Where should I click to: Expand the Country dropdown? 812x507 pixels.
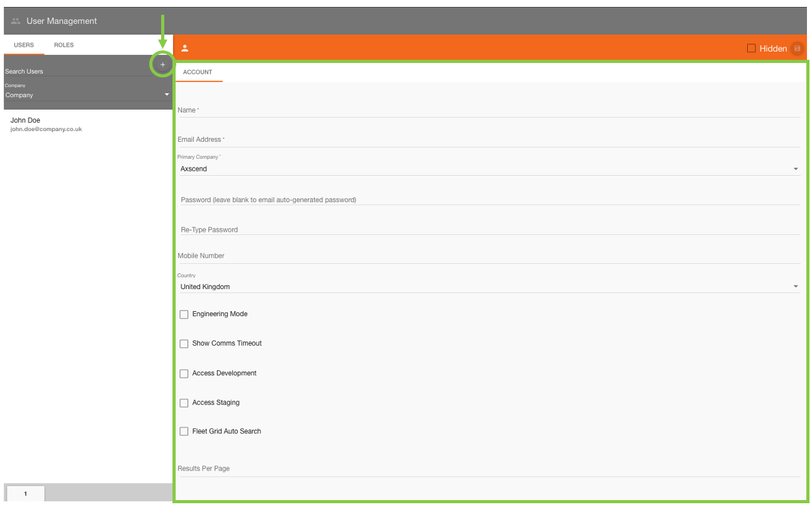(x=488, y=287)
